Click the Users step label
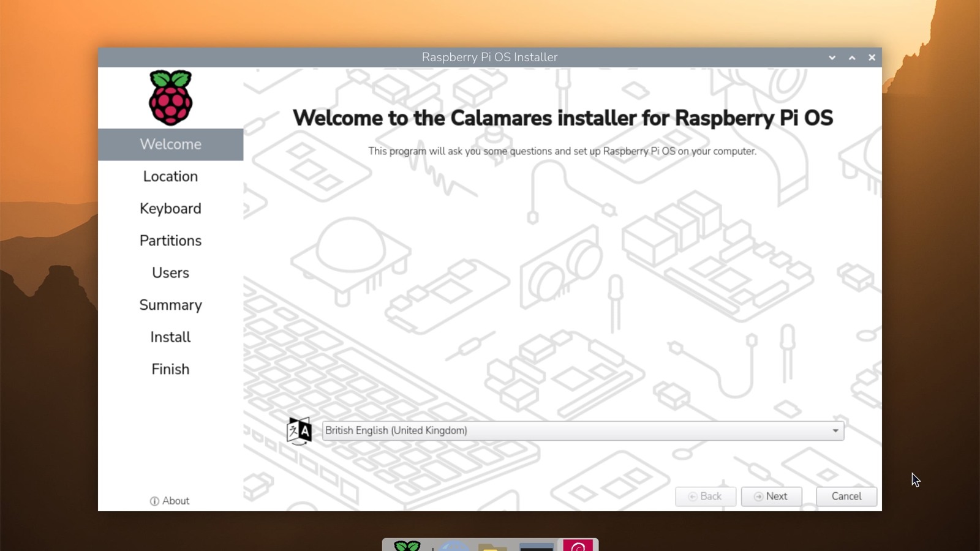Viewport: 980px width, 551px height. coord(170,273)
